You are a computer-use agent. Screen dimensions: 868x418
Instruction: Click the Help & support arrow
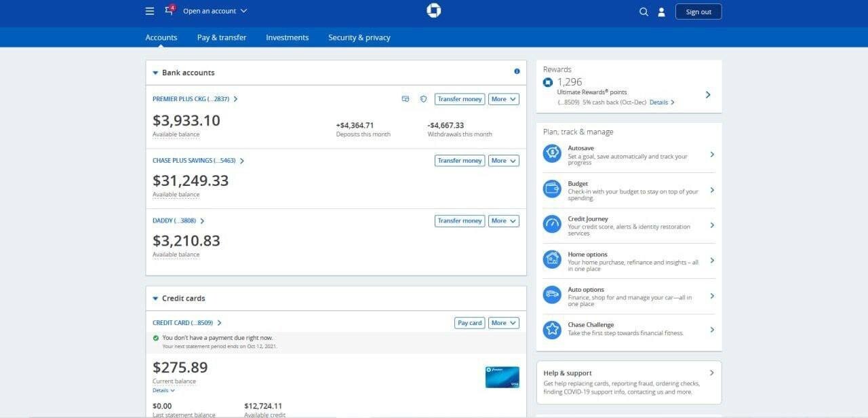pos(711,373)
